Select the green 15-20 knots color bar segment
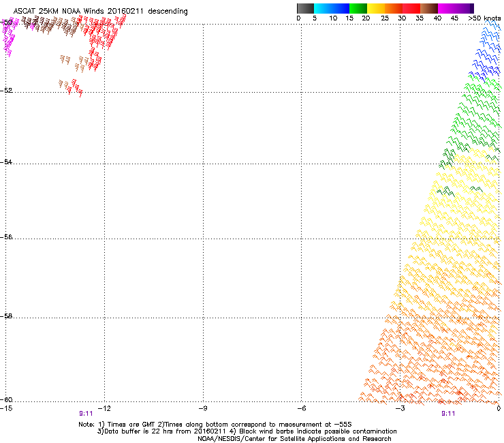Screen dimensions: 504x443 [358, 8]
